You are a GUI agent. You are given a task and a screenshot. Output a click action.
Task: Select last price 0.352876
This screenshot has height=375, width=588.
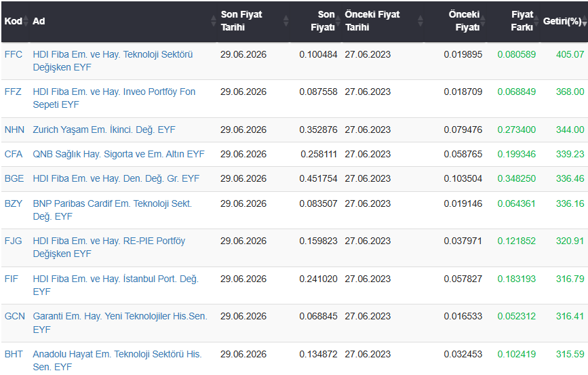tap(318, 130)
